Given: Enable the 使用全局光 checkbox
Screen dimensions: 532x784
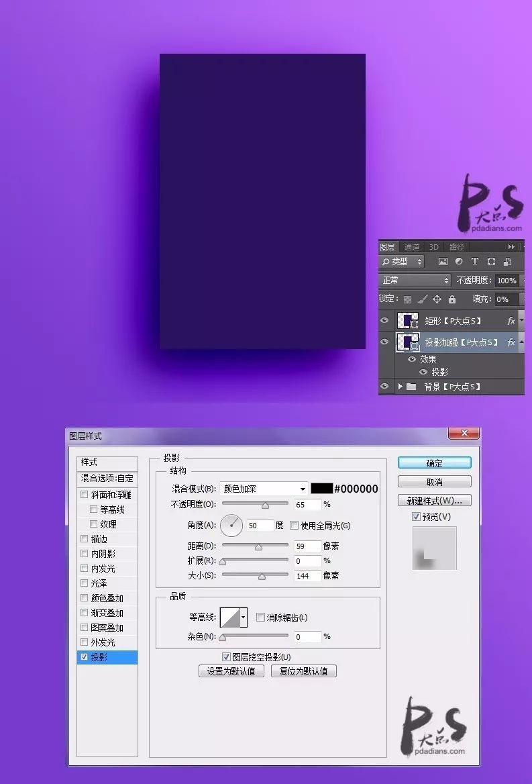Looking at the screenshot, I should click(294, 526).
